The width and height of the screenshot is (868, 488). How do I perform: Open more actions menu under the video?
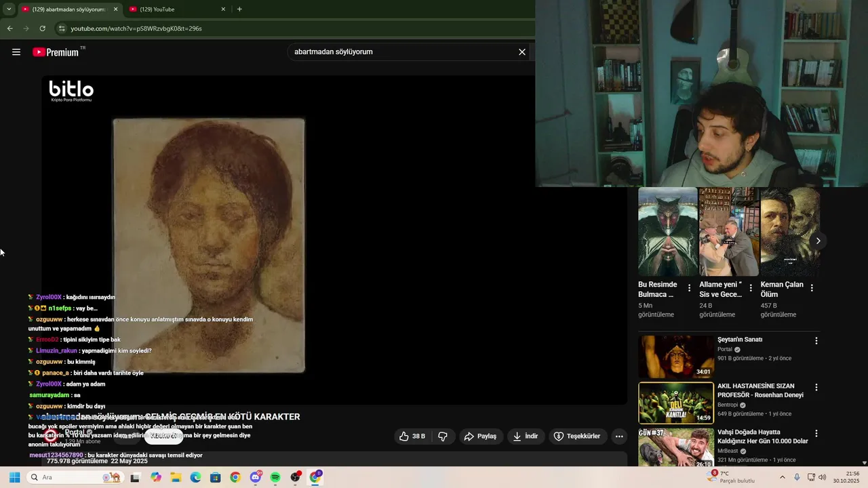point(619,436)
